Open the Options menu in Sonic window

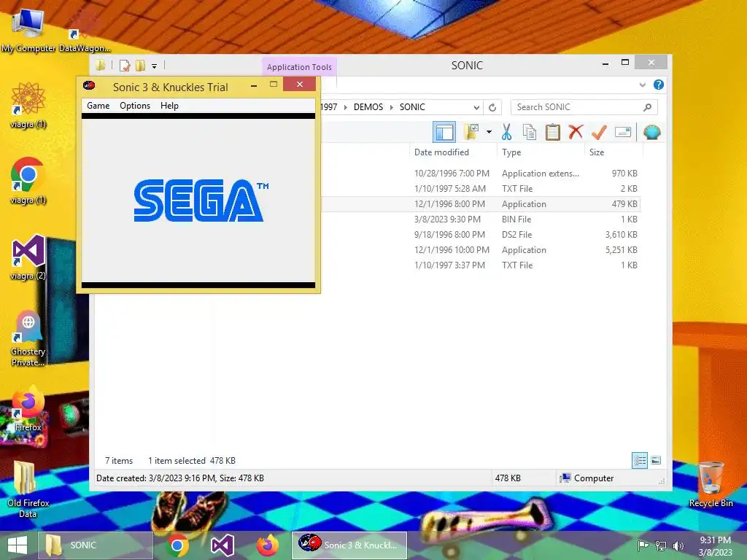tap(135, 106)
